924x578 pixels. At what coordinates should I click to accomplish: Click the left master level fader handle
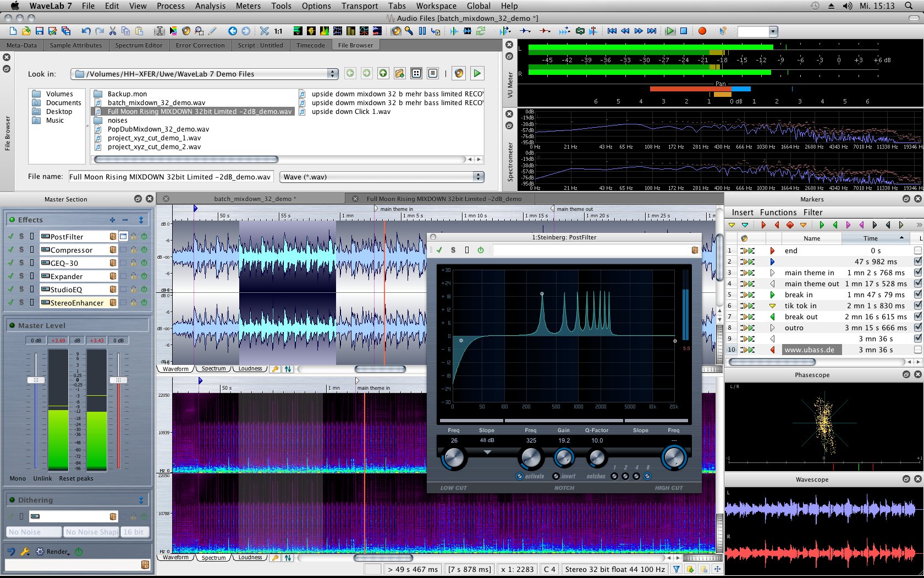(x=36, y=380)
